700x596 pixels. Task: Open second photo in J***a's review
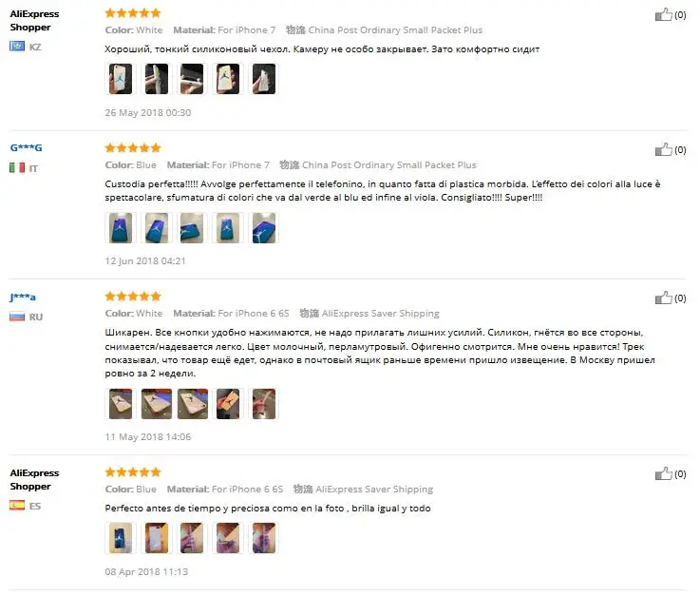[x=157, y=403]
